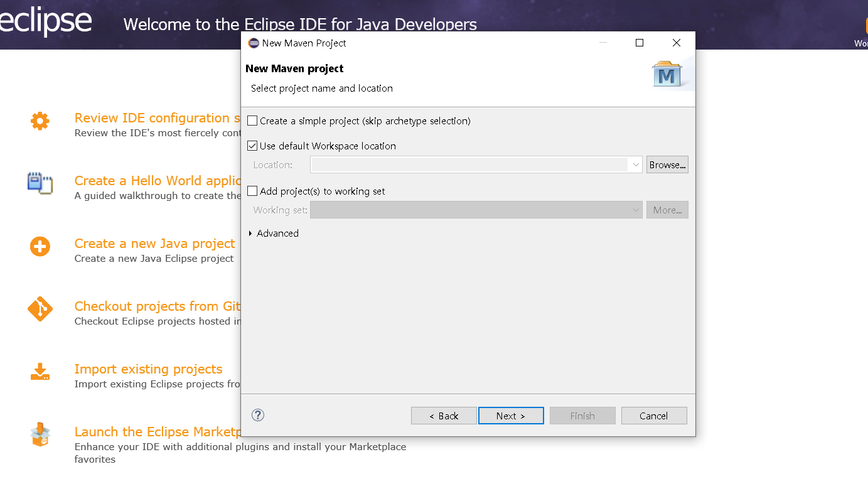Open Review IDE configuration settings link

pos(157,118)
